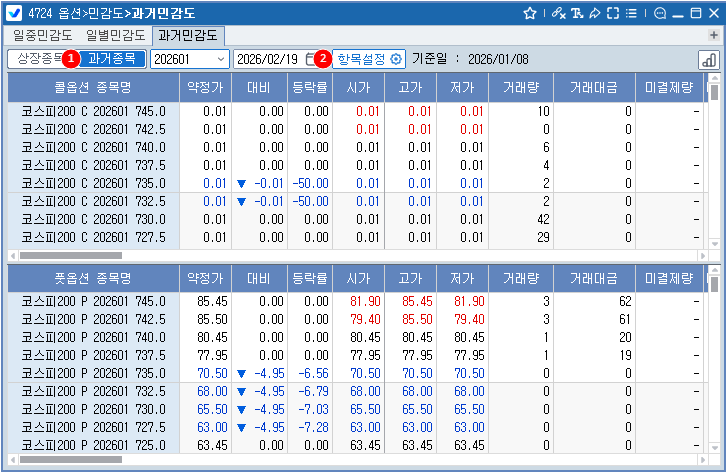Click the link-unlink icon in title bar
Screen dimensions: 727x473
[556, 13]
